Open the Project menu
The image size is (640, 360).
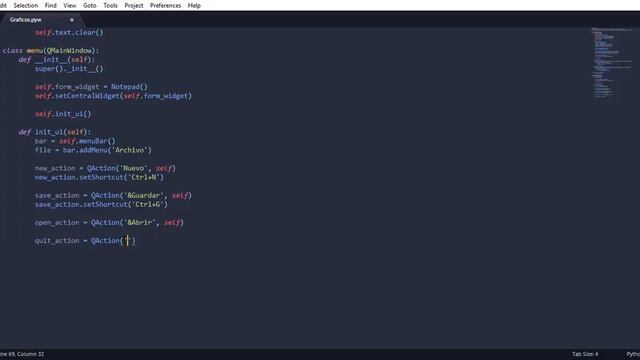pos(134,5)
